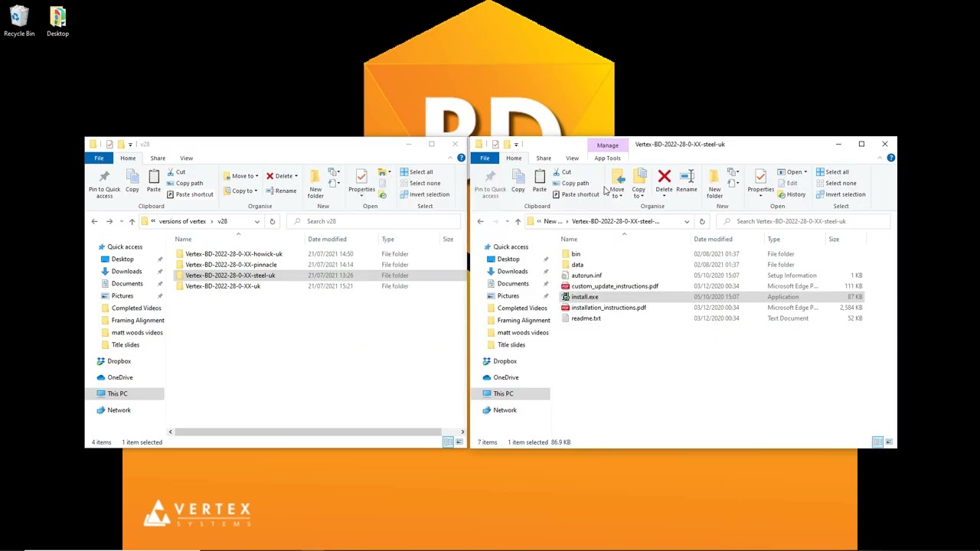980x551 pixels.
Task: Open the Move to dropdown in steel-uk window
Action: (x=617, y=184)
